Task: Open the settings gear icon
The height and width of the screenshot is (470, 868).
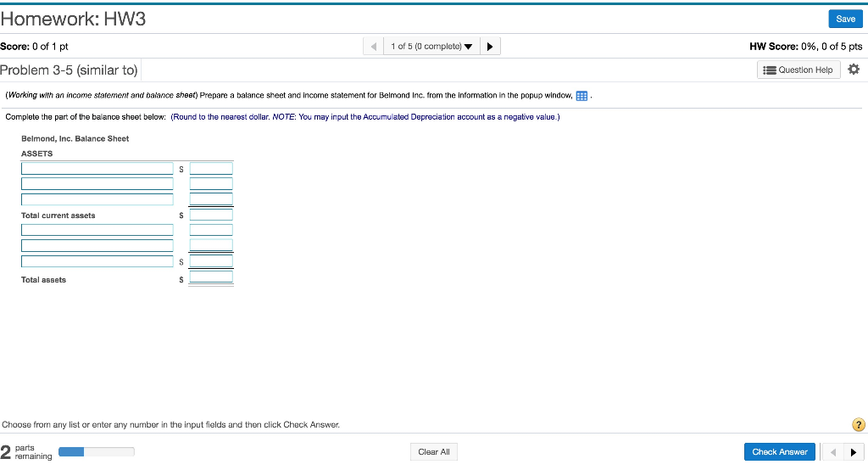Action: click(854, 70)
